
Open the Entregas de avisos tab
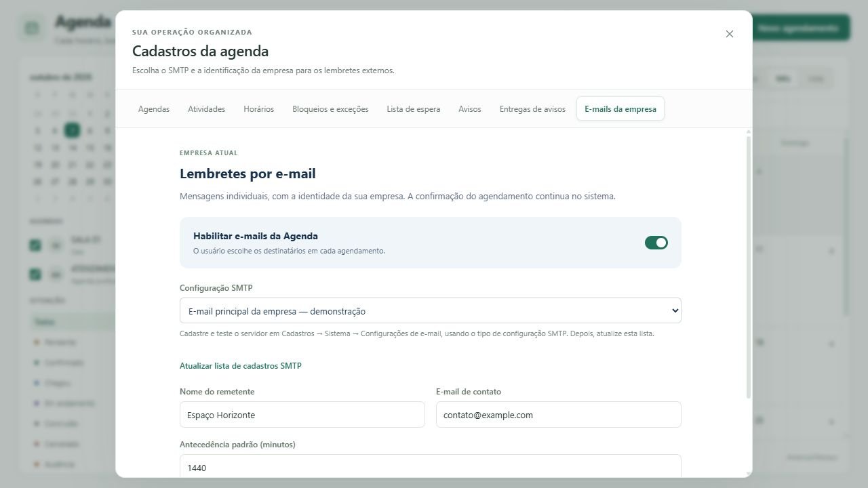(x=532, y=108)
